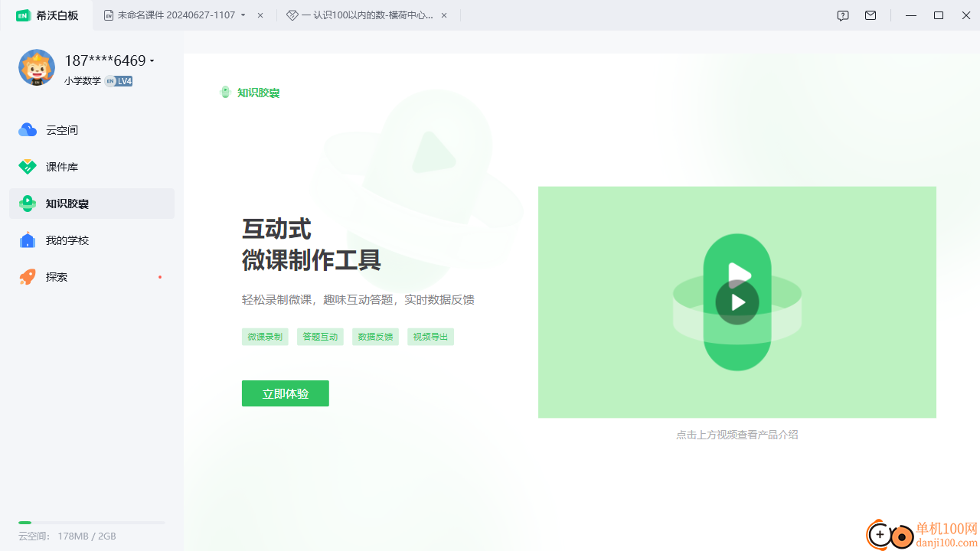The height and width of the screenshot is (551, 980).
Task: Click the 立即体验 button
Action: (x=286, y=393)
